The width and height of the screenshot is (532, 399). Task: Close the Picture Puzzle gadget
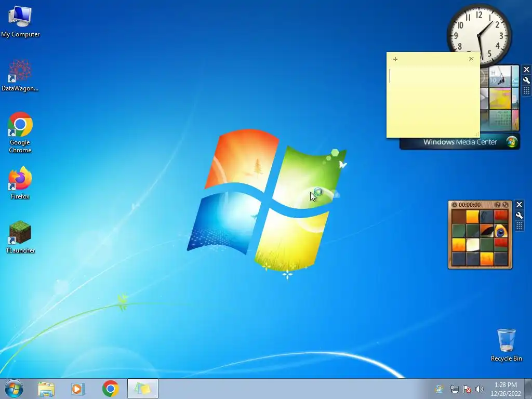(x=519, y=205)
